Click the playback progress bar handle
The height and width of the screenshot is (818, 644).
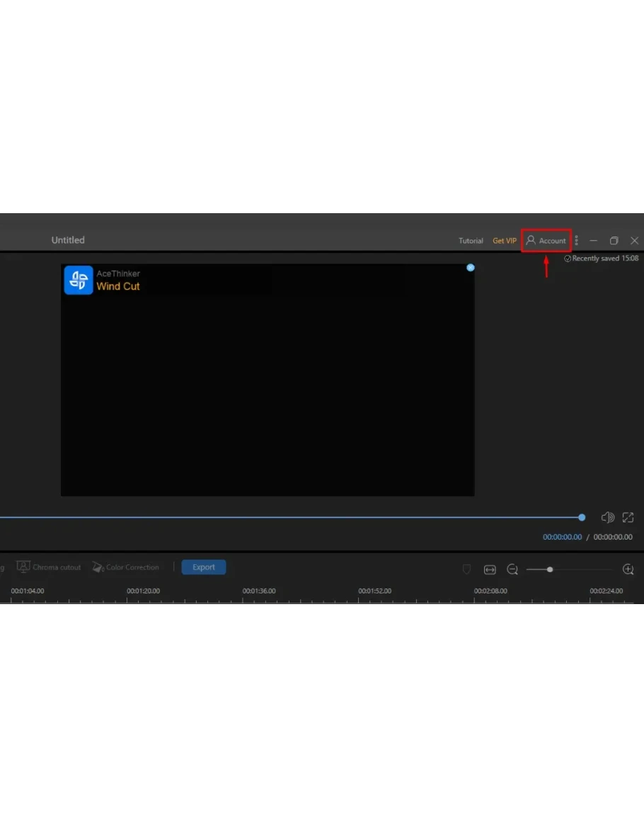[x=582, y=518]
